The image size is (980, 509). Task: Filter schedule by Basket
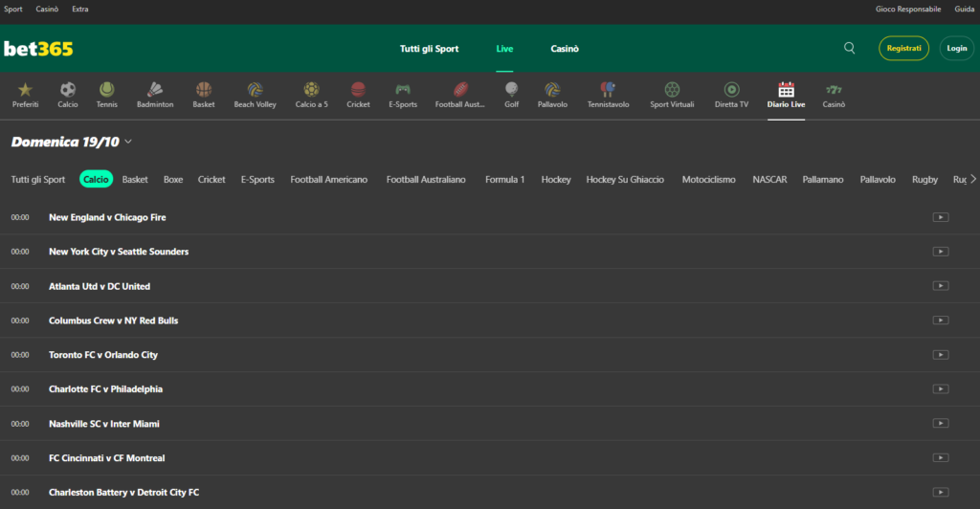point(135,179)
